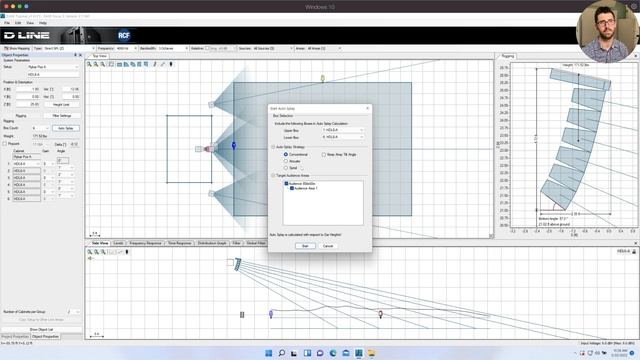Viewport: 640px width, 360px height.
Task: Open the Chat app from the taskbar
Action: (x=320, y=353)
